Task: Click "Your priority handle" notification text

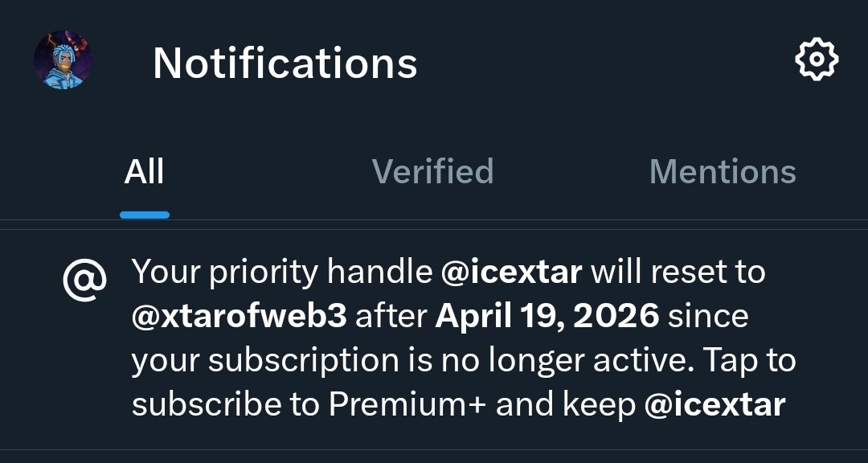Action: (x=281, y=273)
